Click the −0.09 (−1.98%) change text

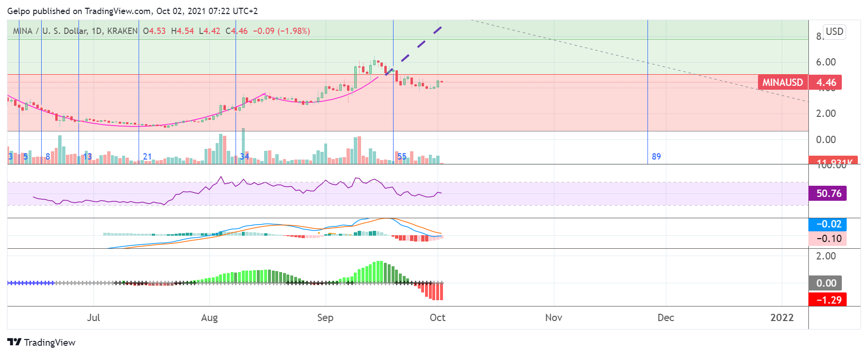282,31
